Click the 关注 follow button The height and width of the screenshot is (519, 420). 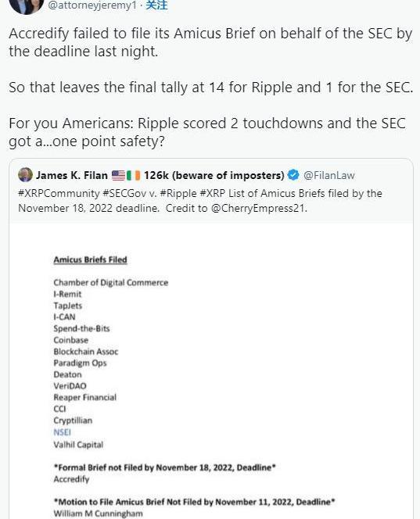coord(156,5)
